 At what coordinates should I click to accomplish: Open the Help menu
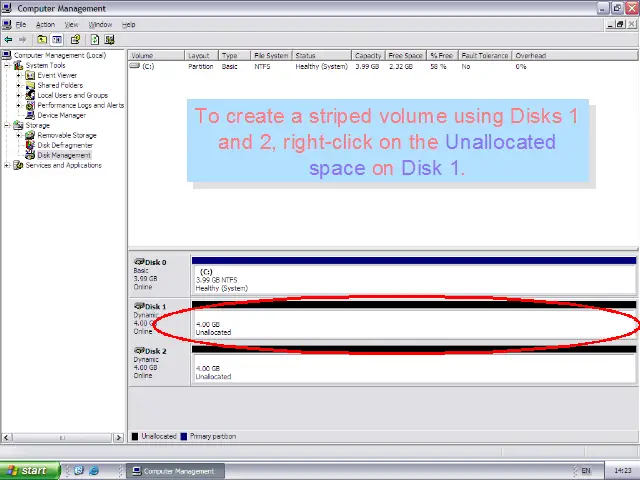pos(129,24)
